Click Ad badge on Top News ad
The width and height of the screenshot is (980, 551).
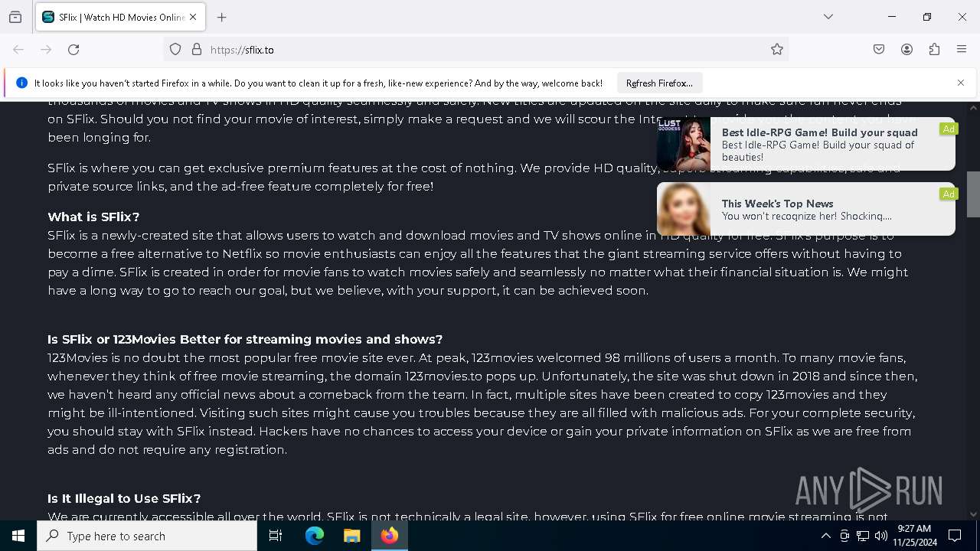949,194
